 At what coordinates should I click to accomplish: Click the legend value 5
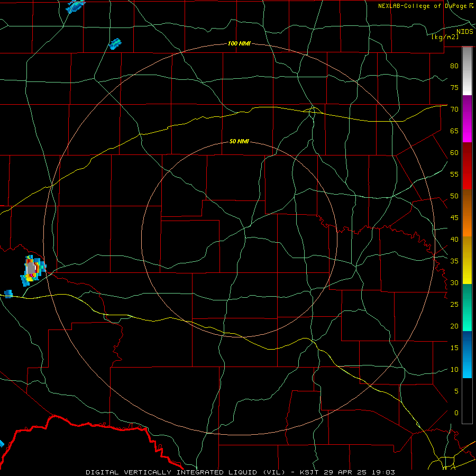(x=456, y=391)
